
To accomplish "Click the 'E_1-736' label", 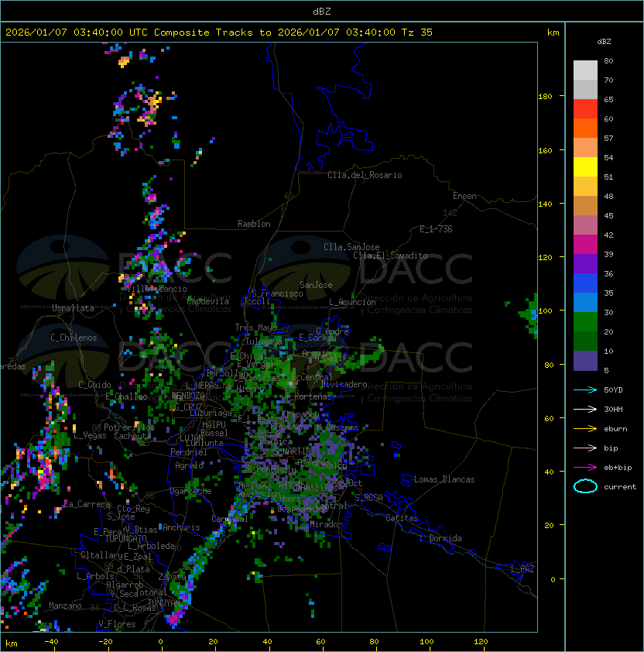I will tap(436, 229).
